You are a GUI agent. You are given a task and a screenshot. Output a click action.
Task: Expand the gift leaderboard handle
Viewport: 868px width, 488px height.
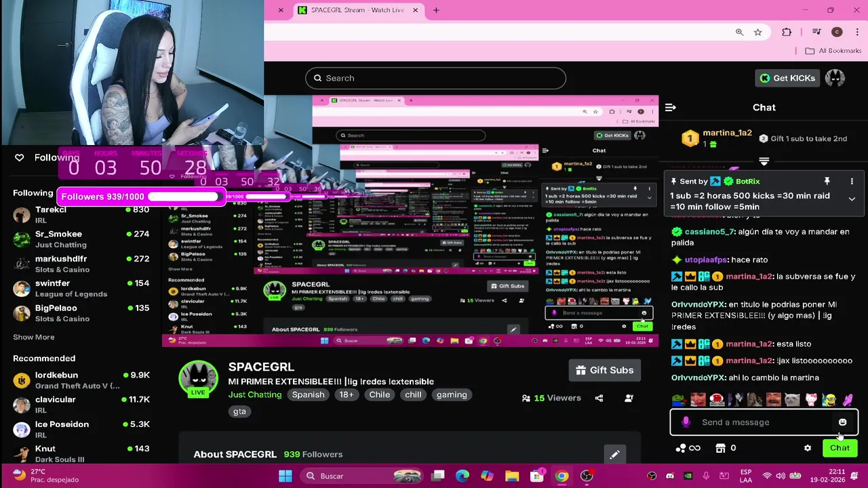point(764,161)
